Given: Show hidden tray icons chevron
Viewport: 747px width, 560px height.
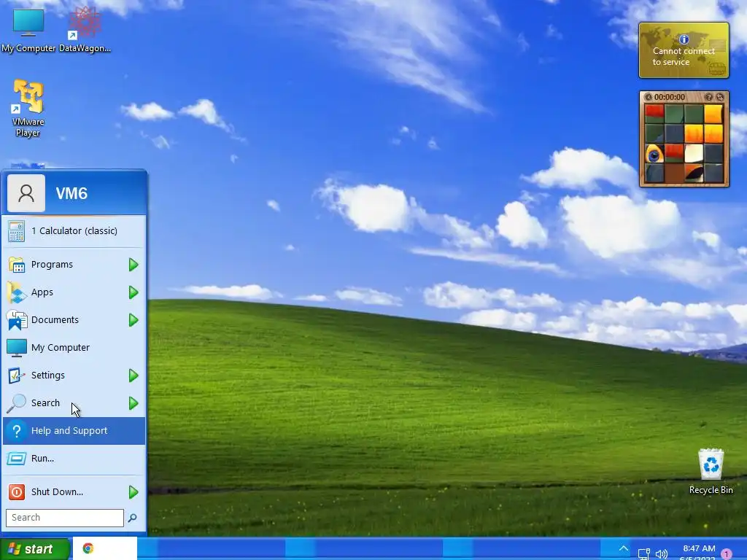Looking at the screenshot, I should (x=623, y=548).
